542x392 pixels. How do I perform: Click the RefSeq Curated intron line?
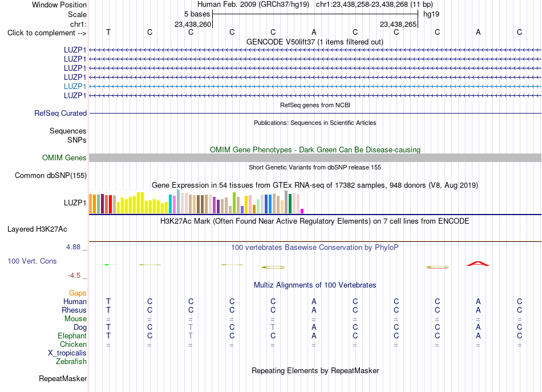pyautogui.click(x=315, y=113)
